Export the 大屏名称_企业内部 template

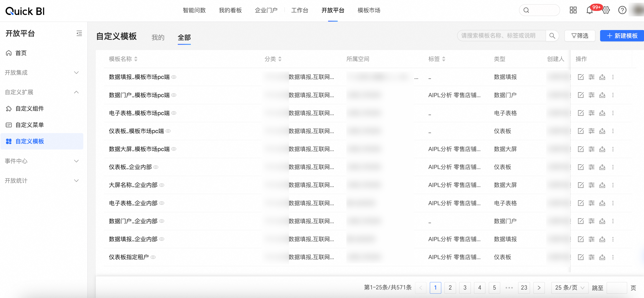pyautogui.click(x=602, y=185)
